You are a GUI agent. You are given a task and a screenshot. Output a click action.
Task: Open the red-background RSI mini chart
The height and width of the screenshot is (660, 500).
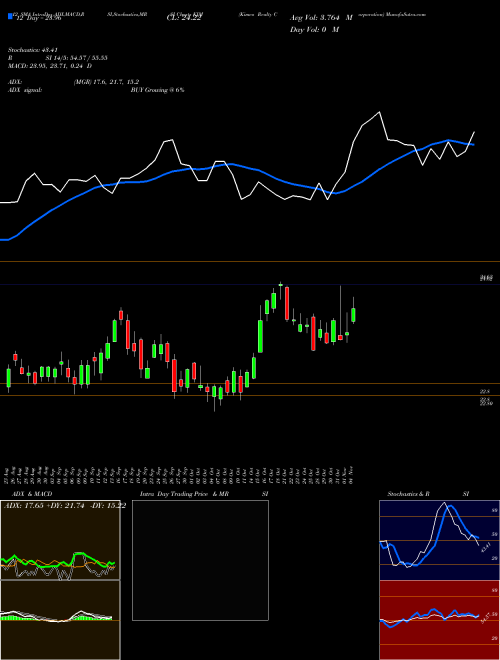point(439,620)
